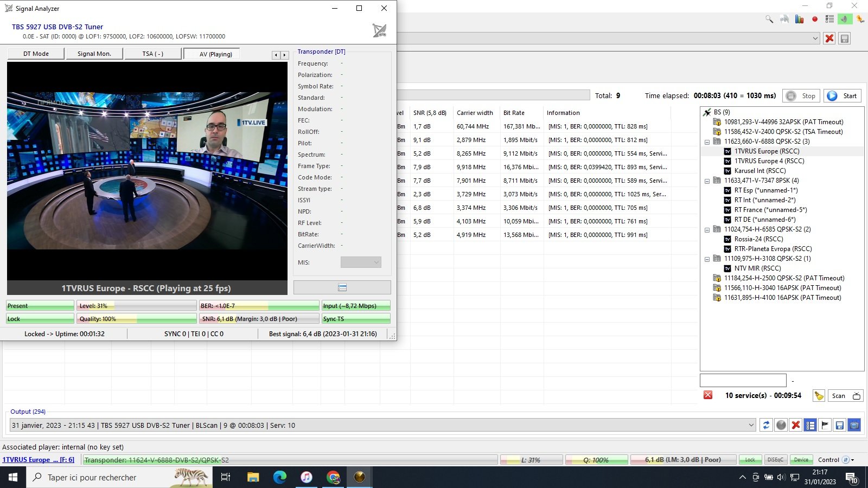Image resolution: width=868 pixels, height=488 pixels.
Task: Switch to the DT Mode tab
Action: 36,54
